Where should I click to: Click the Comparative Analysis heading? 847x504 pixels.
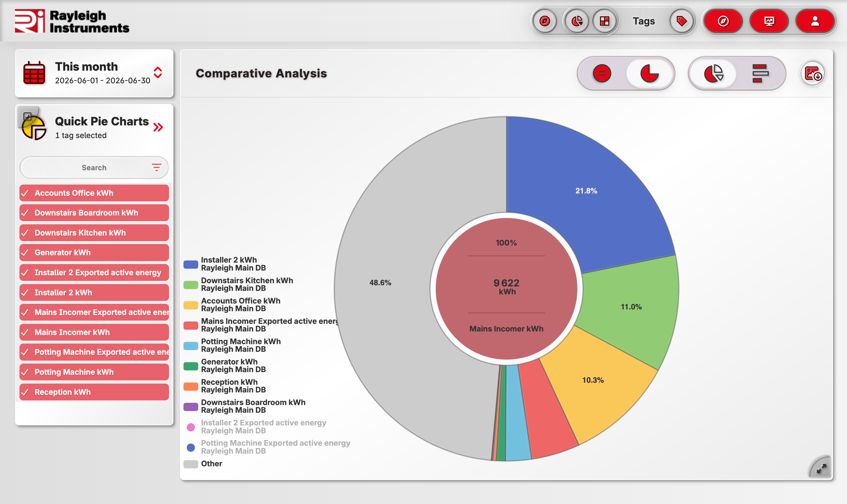[x=261, y=73]
